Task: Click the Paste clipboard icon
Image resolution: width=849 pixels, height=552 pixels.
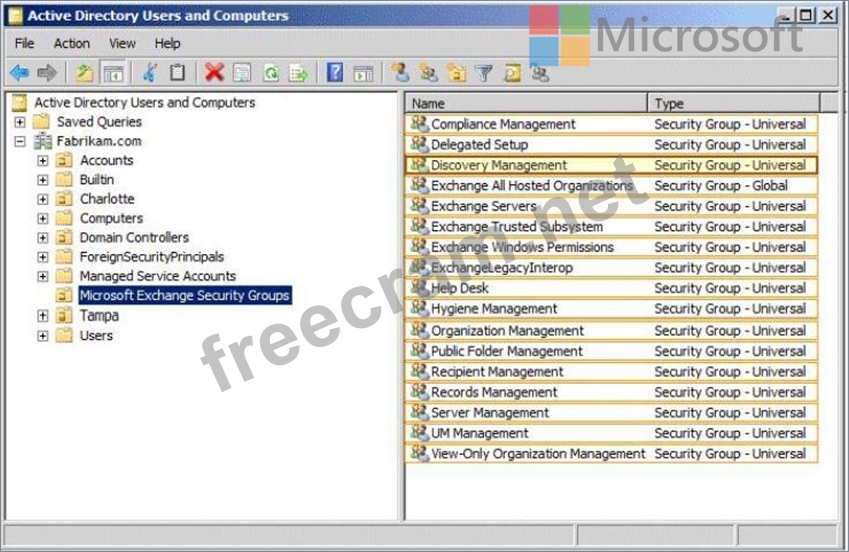Action: [x=177, y=73]
